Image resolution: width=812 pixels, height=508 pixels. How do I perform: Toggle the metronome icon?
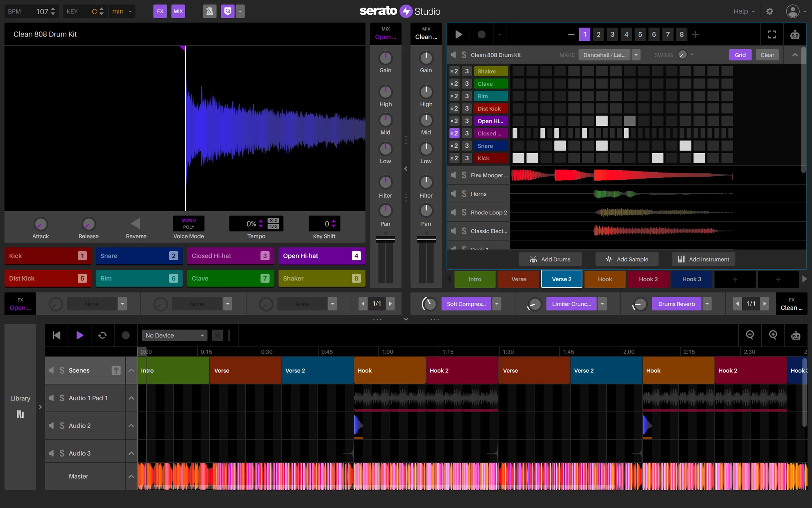pyautogui.click(x=209, y=11)
